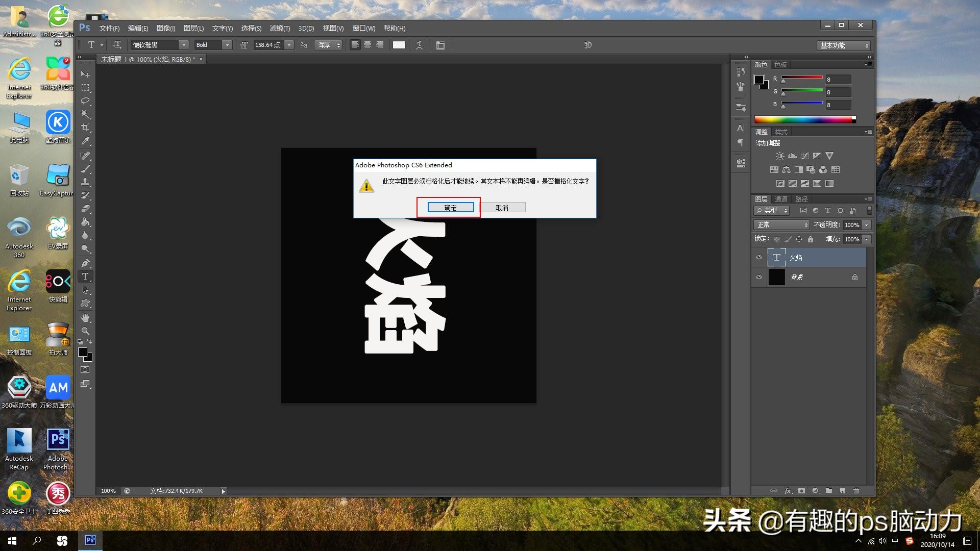The width and height of the screenshot is (980, 551).
Task: Click the font size input field
Action: 268,45
